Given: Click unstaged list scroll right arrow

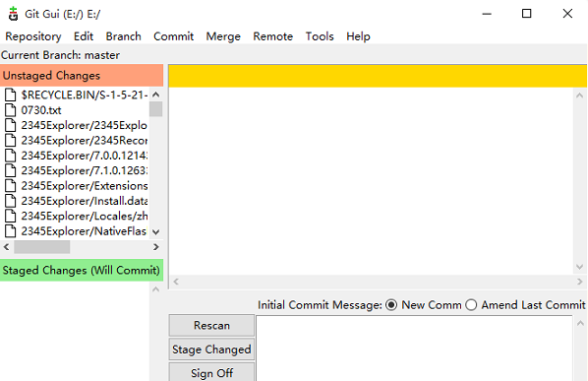Looking at the screenshot, I should (x=156, y=247).
